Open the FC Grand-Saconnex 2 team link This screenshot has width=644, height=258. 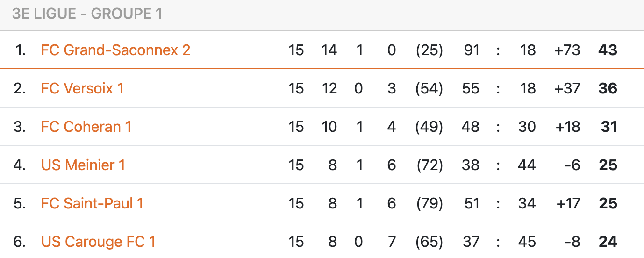tap(115, 50)
